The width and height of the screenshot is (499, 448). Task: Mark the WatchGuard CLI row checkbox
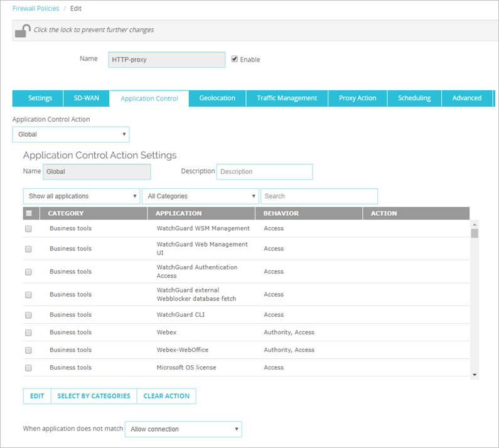tap(29, 315)
